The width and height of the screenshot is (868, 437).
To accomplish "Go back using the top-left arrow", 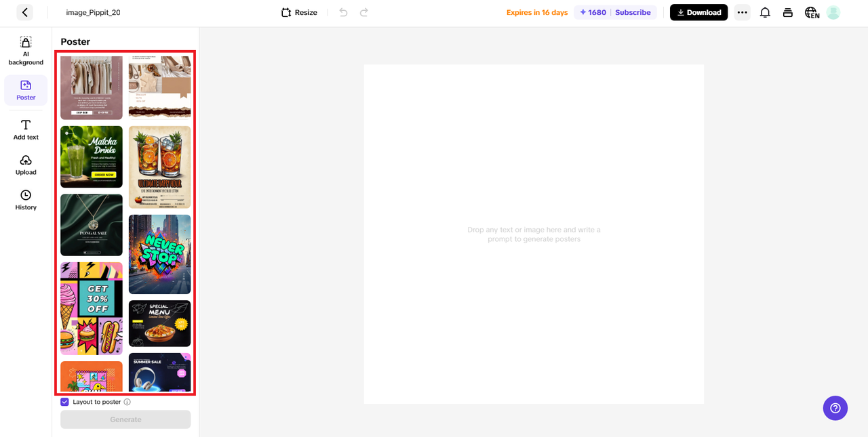I will [x=24, y=12].
